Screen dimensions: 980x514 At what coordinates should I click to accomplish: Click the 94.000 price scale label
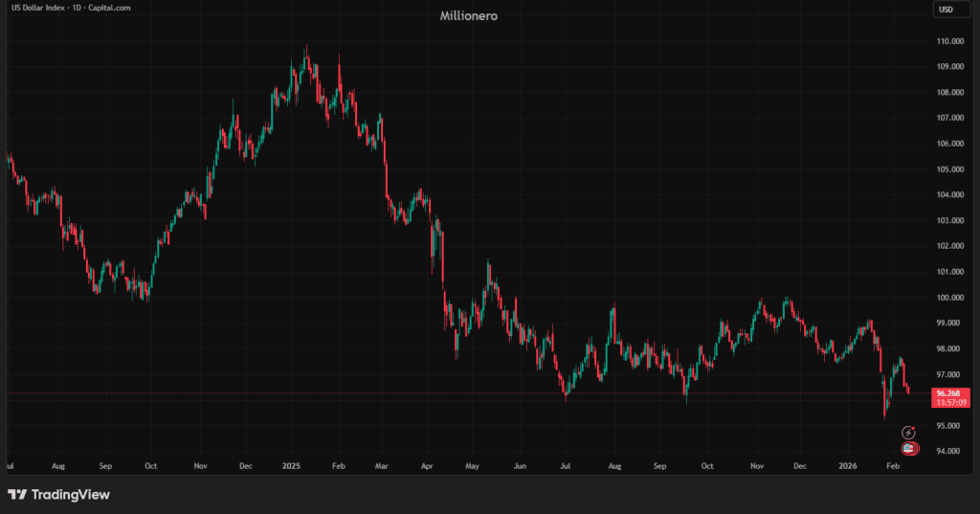click(949, 451)
